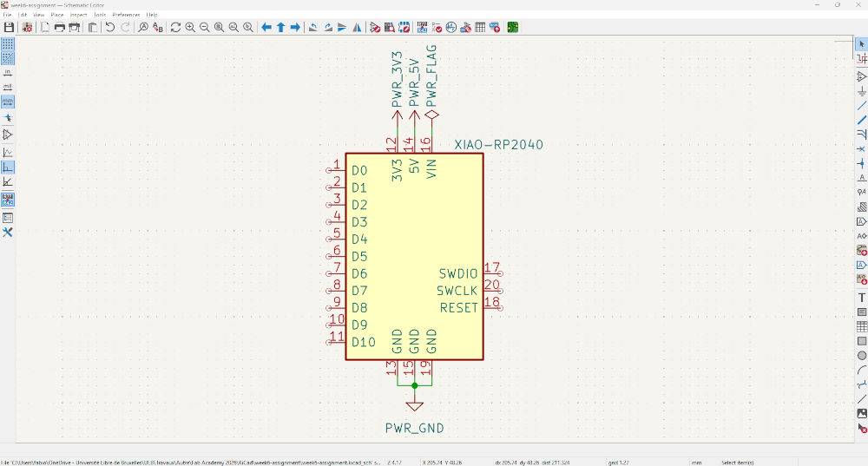Choose the No-Connect flag tool
This screenshot has width=868, height=466.
tap(861, 149)
